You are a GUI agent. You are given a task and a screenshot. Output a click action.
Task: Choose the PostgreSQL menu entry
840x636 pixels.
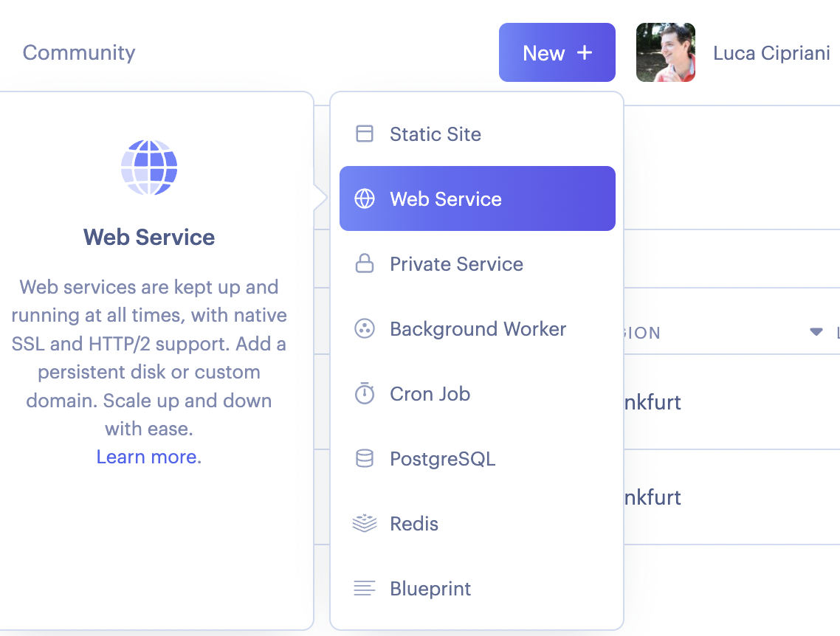442,459
